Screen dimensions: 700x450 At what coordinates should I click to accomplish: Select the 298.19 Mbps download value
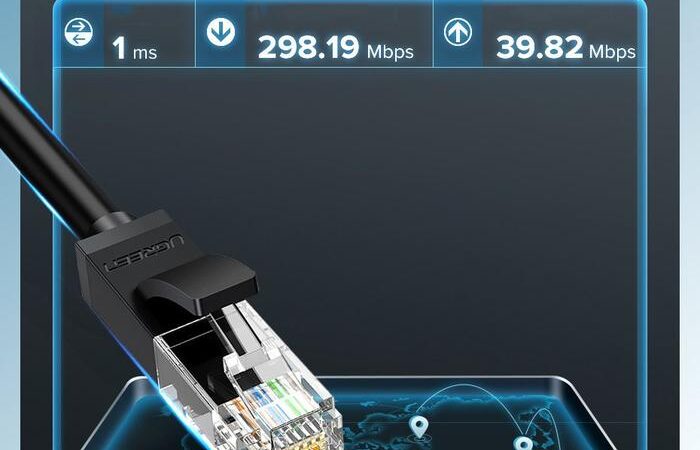pyautogui.click(x=336, y=47)
